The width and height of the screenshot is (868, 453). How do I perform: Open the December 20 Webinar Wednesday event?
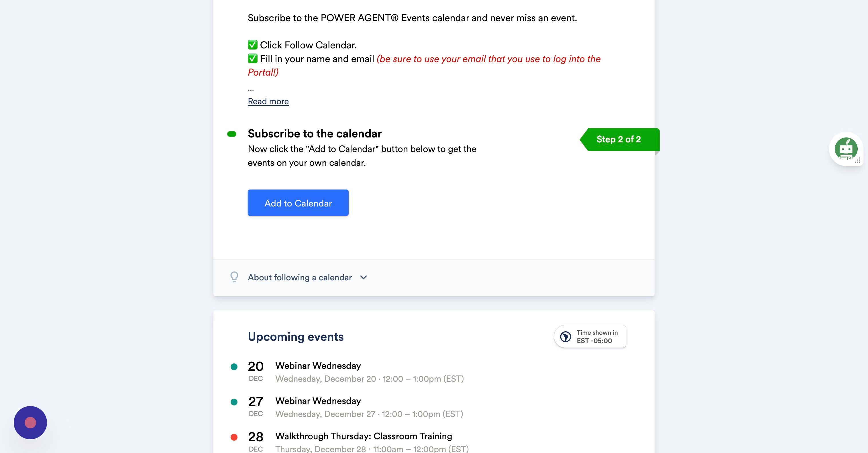tap(318, 366)
